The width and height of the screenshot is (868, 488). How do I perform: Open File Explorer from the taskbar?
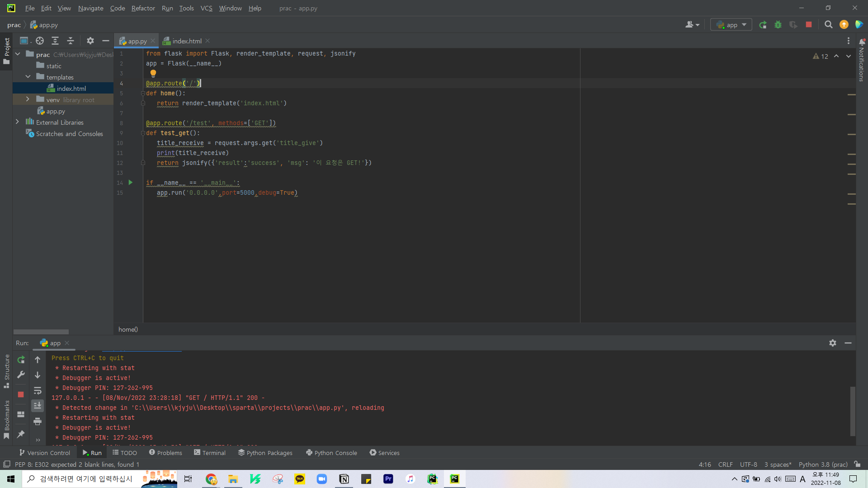click(x=233, y=479)
